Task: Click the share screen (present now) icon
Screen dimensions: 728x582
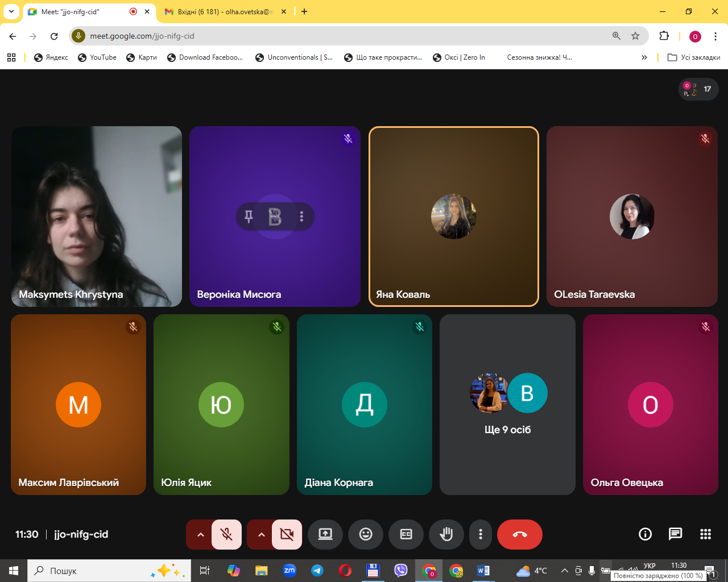Action: click(325, 534)
